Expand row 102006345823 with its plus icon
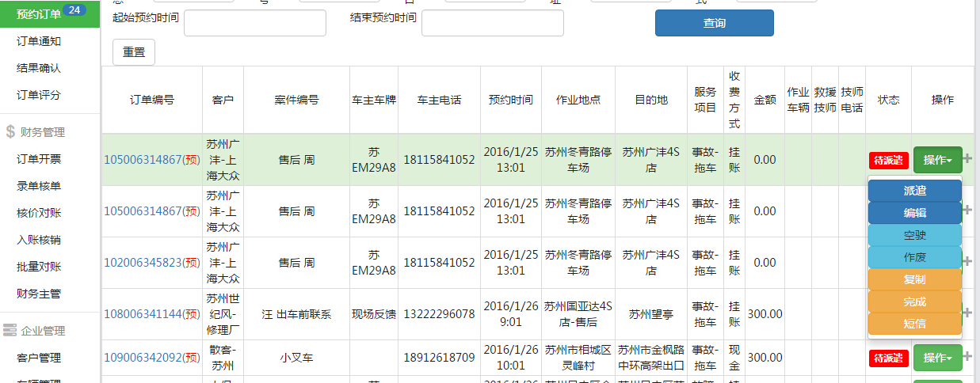 point(967,261)
